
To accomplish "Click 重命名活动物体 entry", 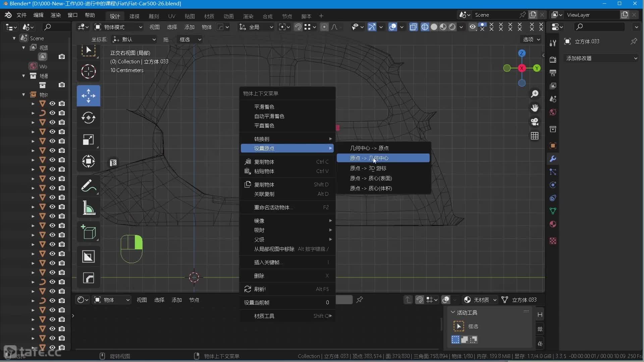I will point(287,207).
